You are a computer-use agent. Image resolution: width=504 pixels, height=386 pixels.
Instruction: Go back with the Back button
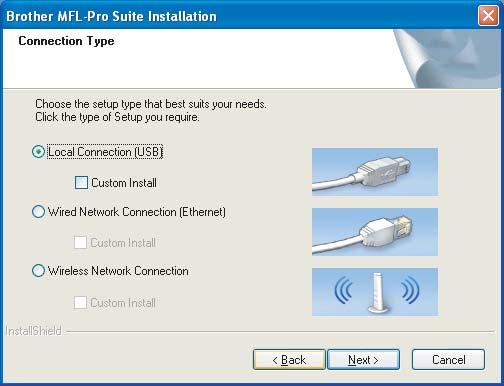289,360
